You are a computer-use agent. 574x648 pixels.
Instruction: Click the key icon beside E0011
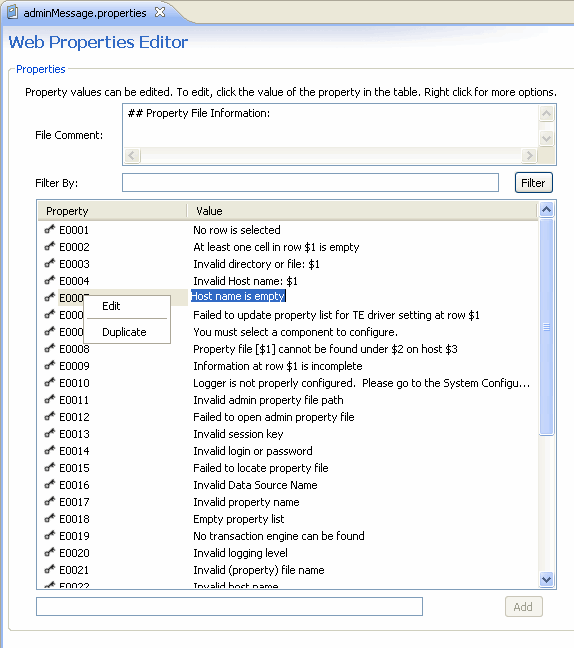[x=50, y=399]
